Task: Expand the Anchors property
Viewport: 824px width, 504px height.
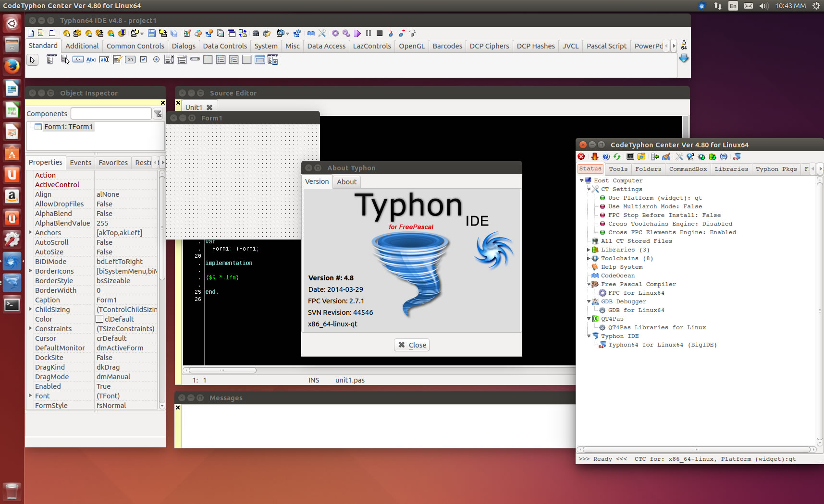Action: 30,232
